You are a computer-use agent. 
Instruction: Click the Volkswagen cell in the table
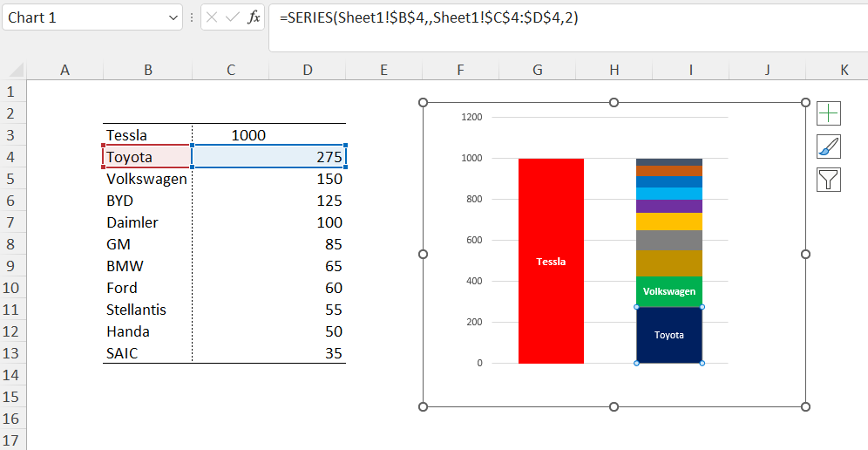(x=148, y=179)
